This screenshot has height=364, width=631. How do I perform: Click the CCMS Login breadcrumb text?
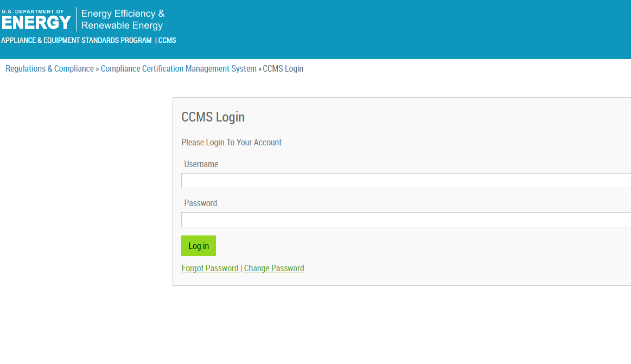283,69
